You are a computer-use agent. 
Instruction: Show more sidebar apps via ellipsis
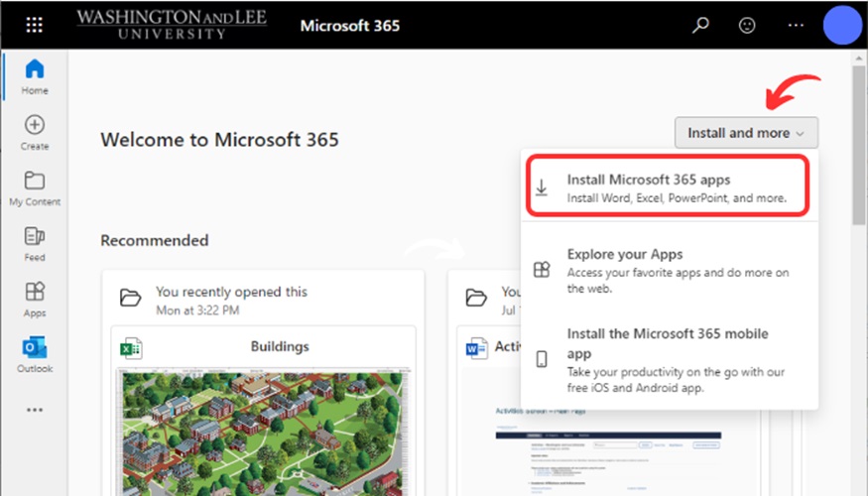coord(35,410)
